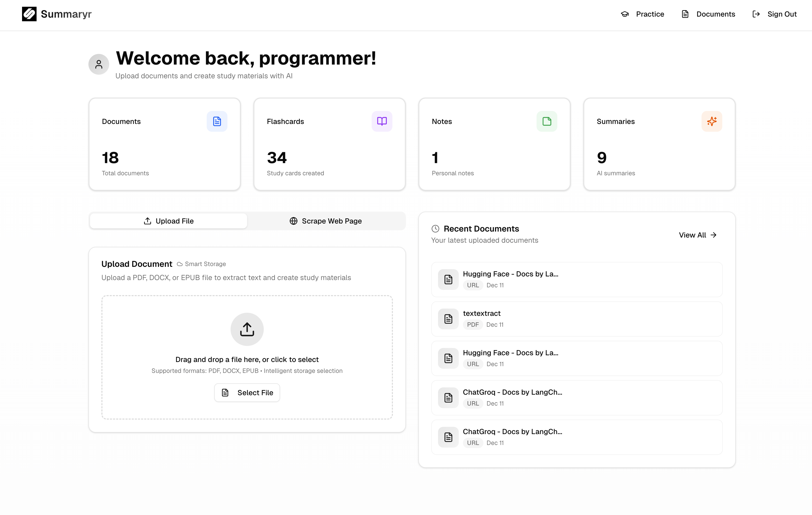
Task: Sign out using the header link
Action: (x=775, y=14)
